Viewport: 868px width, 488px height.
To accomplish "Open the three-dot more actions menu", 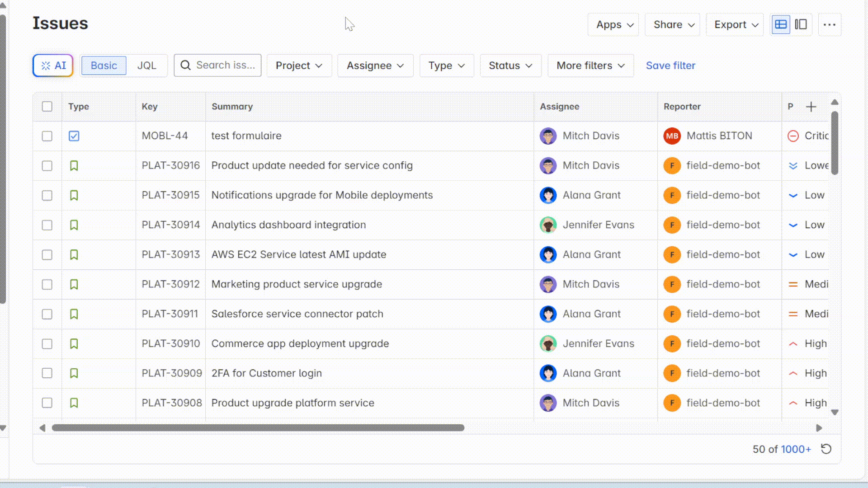I will [x=829, y=24].
